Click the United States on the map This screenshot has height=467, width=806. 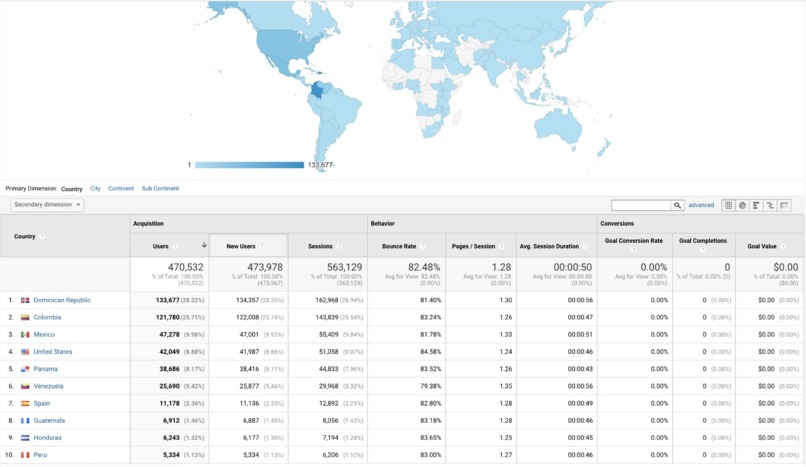287,46
